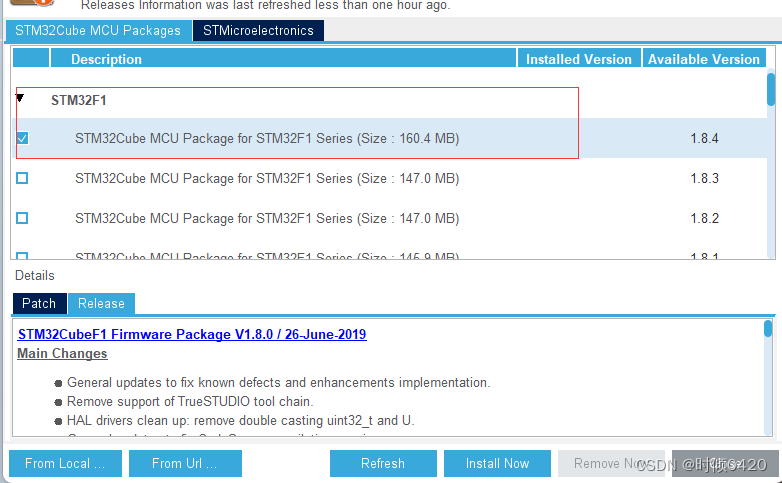Check the STM32F1 package version 1.8.2
Viewport: 782px width, 483px height.
click(22, 218)
